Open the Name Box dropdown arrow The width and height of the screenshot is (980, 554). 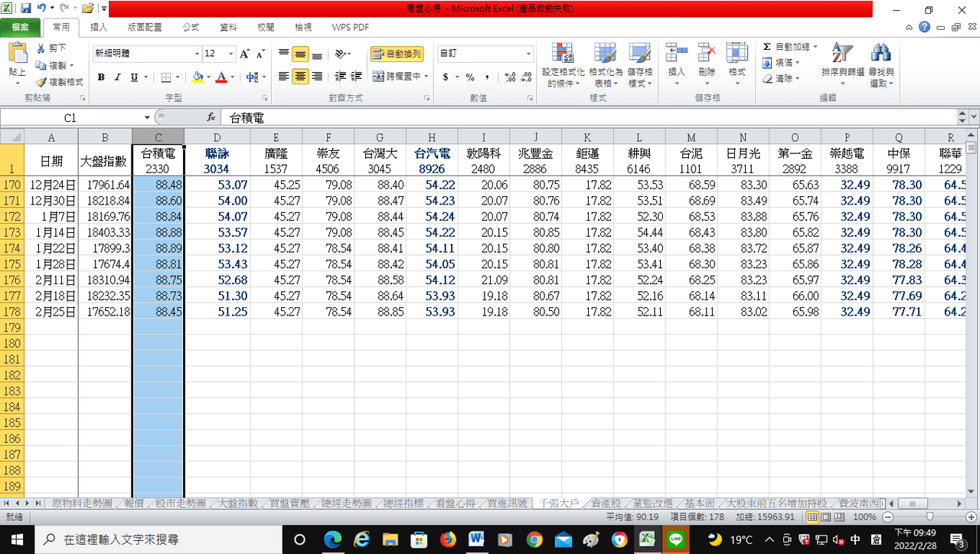click(147, 117)
